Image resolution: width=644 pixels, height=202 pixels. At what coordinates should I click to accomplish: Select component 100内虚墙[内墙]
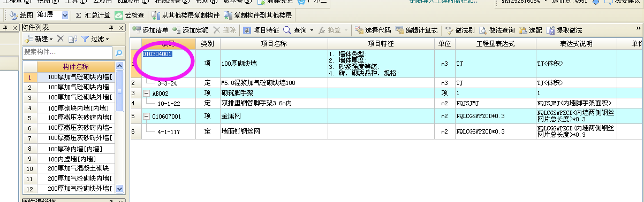(75, 158)
